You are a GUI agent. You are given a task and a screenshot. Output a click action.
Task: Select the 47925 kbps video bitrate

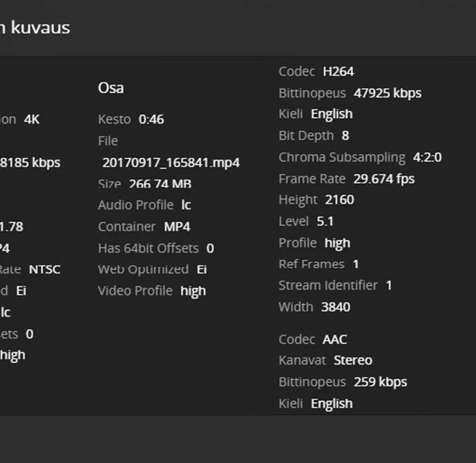coord(387,93)
